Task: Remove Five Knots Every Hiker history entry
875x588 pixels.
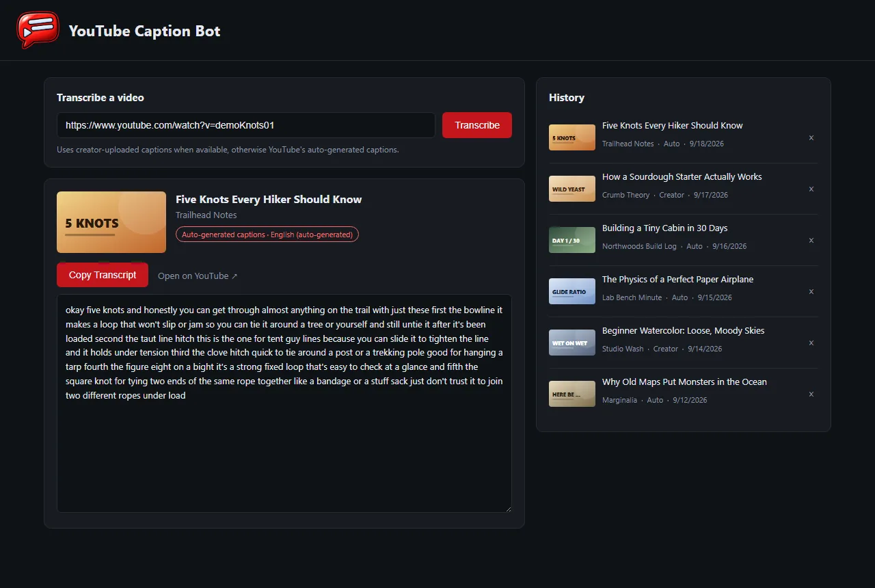Action: 811,137
